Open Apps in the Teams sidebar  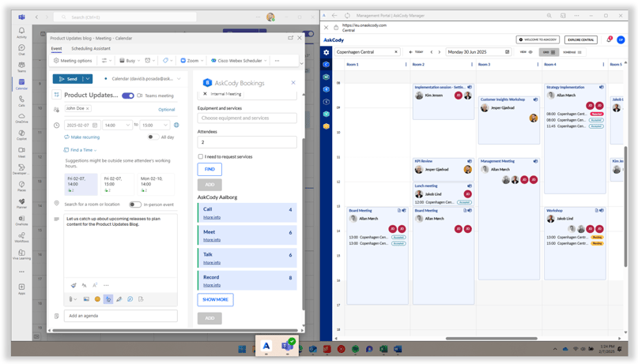pos(21,289)
